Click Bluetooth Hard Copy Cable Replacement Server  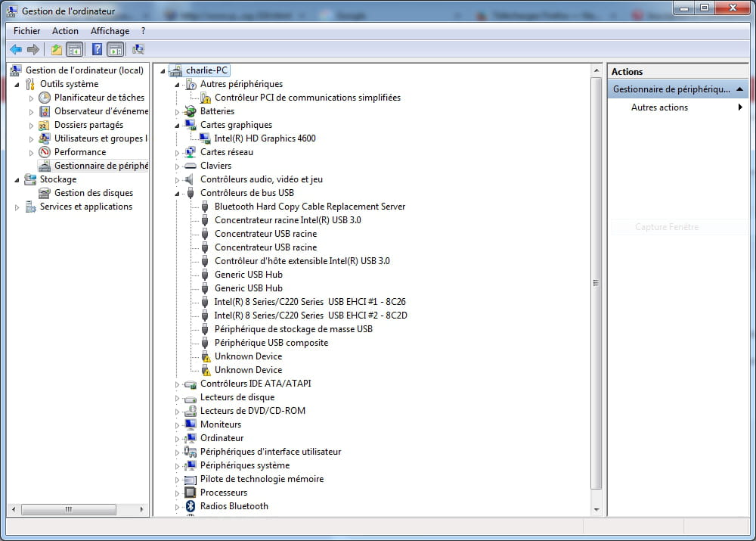click(309, 207)
